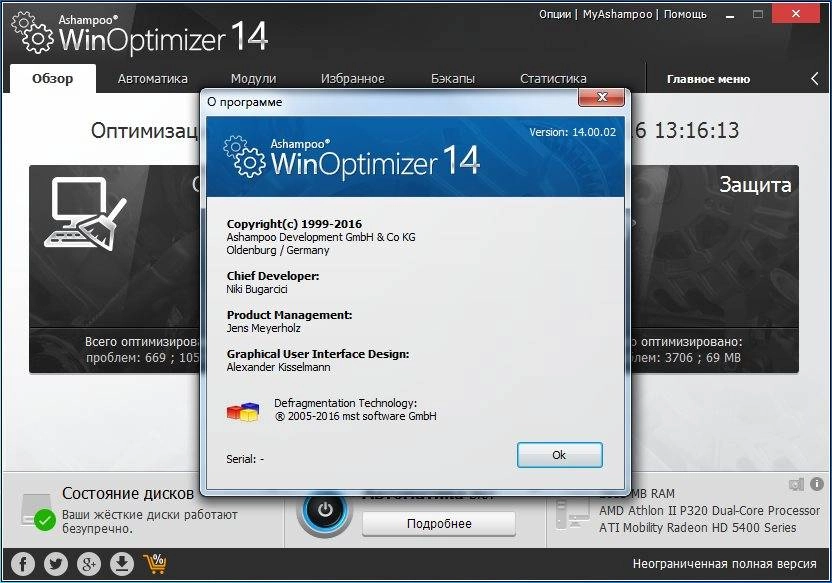Click the disk status green check icon
832x583 pixels.
click(x=45, y=519)
